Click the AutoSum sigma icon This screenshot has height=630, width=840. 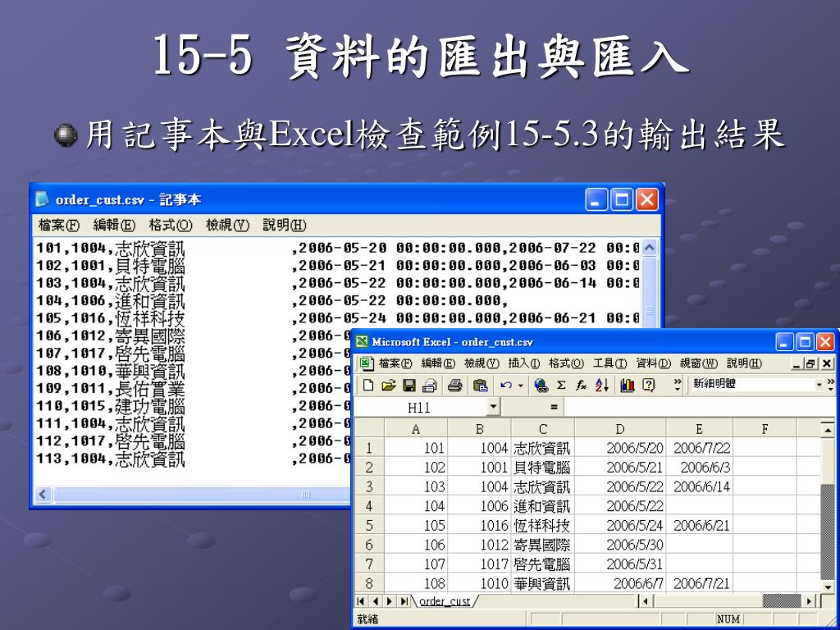coord(561,385)
